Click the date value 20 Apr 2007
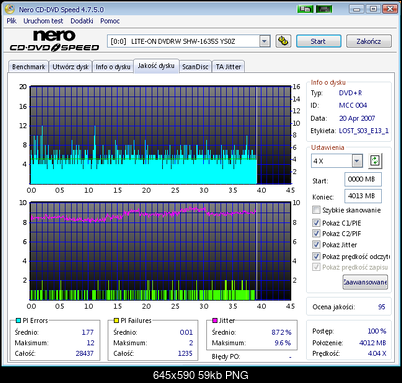 (x=357, y=118)
